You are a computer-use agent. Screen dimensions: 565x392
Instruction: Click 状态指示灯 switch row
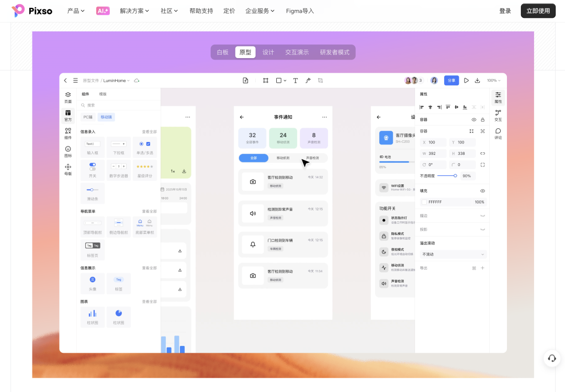395,220
